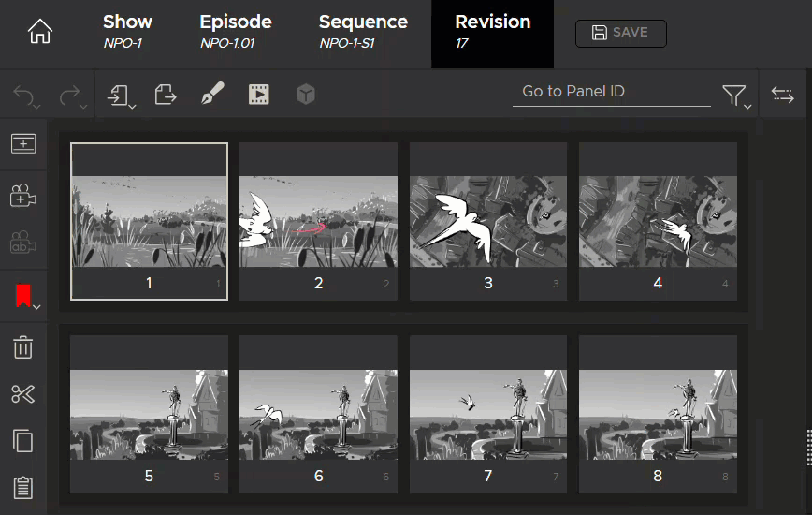812x515 pixels.
Task: Open the Episode NPO-1.01 tab
Action: pos(236,31)
